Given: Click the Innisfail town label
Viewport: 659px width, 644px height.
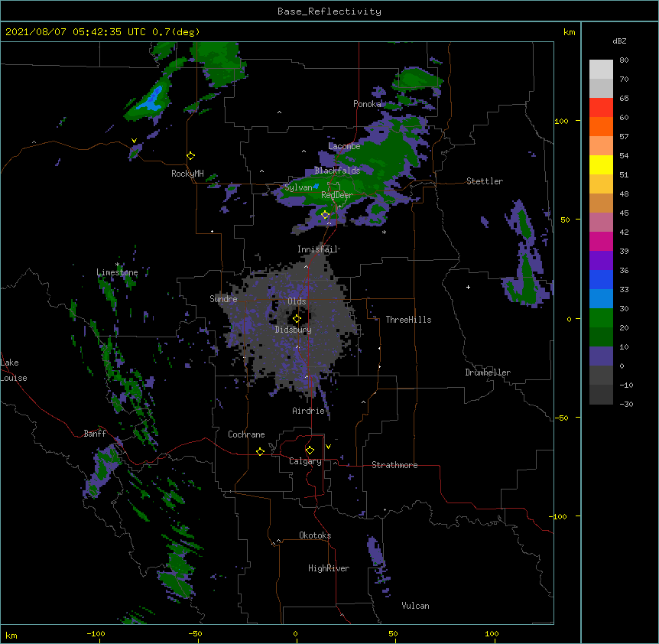Looking at the screenshot, I should [318, 249].
